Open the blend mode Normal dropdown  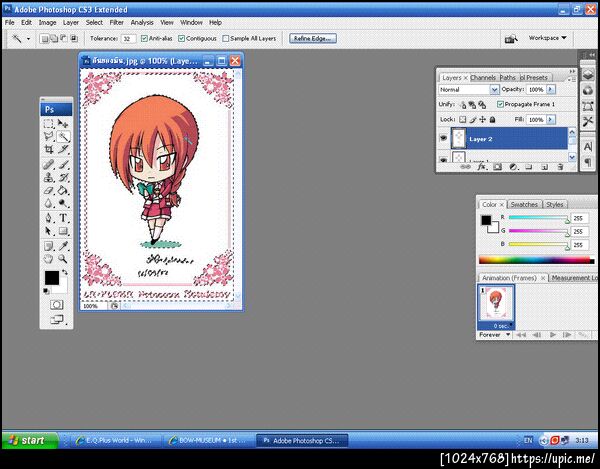point(494,90)
